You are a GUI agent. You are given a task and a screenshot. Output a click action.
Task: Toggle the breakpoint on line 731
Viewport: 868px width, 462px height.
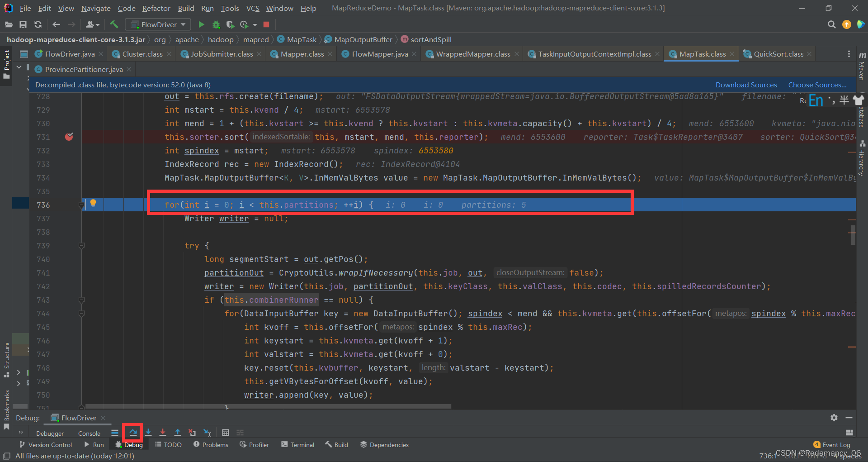pyautogui.click(x=69, y=137)
